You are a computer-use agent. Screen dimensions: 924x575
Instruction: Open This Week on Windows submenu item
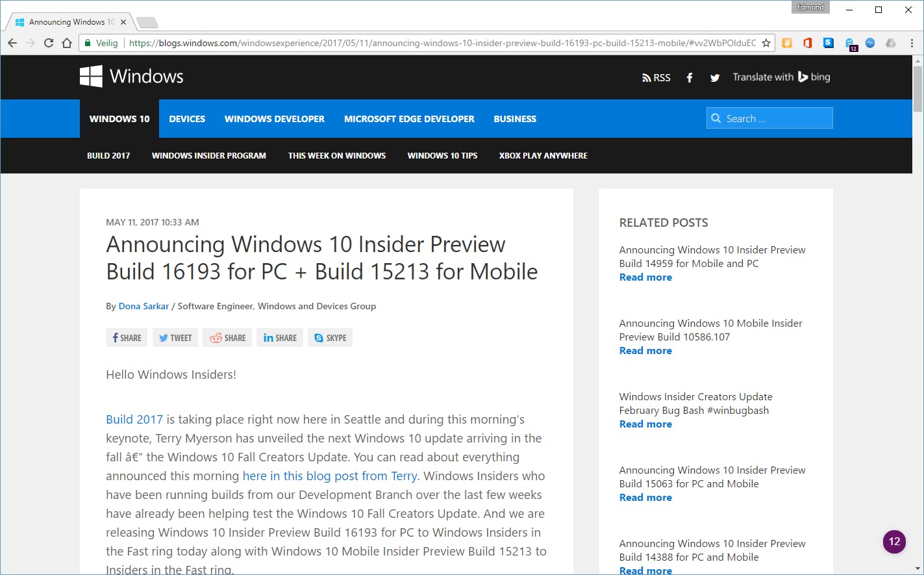[337, 156]
